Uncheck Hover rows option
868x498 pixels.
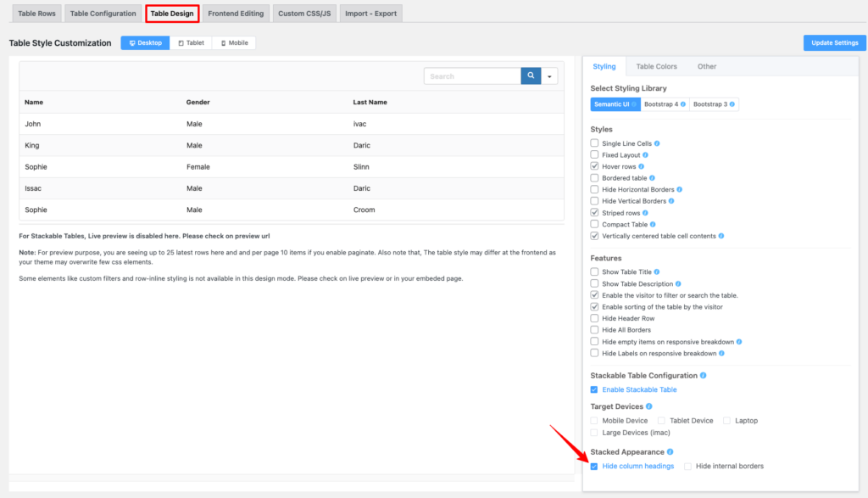coord(594,166)
